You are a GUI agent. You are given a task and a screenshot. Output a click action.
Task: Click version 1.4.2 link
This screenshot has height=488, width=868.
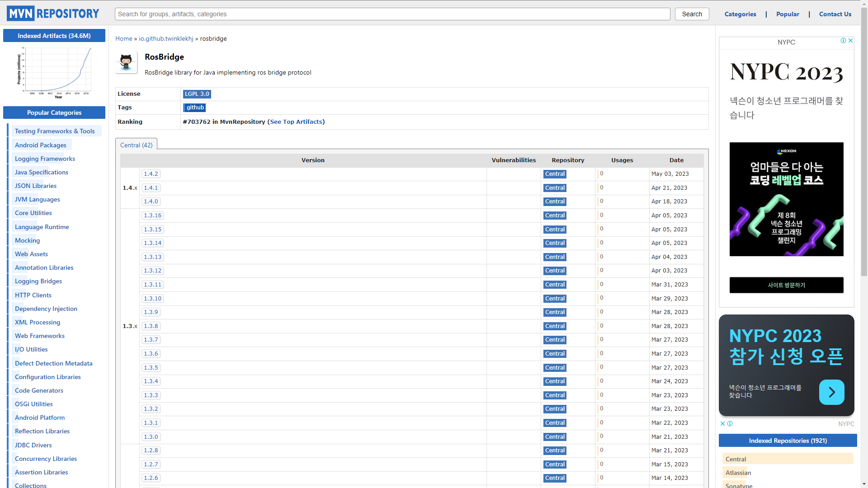(x=151, y=174)
